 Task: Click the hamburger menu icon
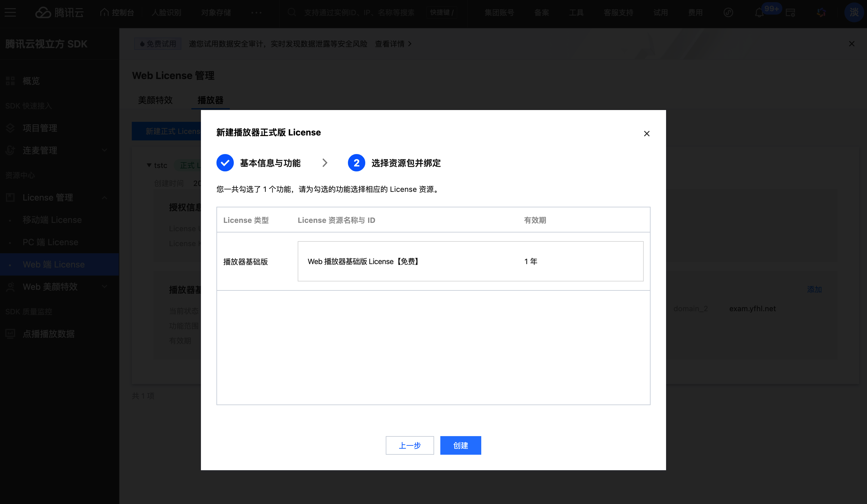[10, 13]
